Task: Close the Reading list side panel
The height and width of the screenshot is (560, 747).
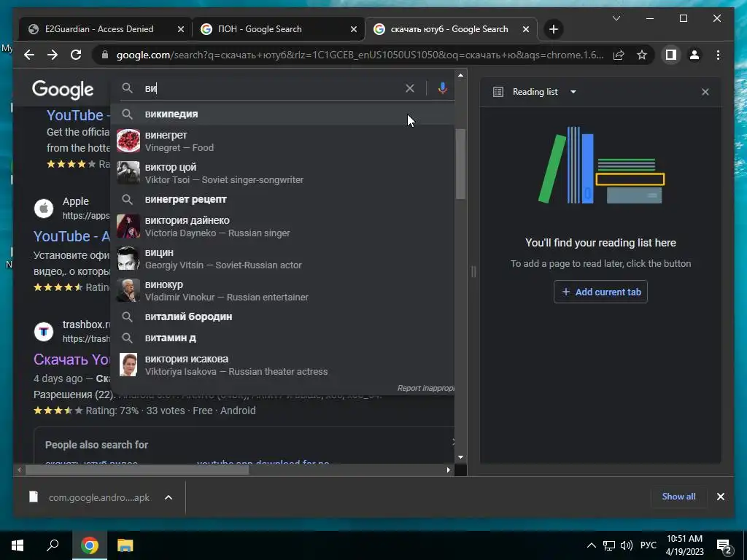Action: click(x=705, y=92)
